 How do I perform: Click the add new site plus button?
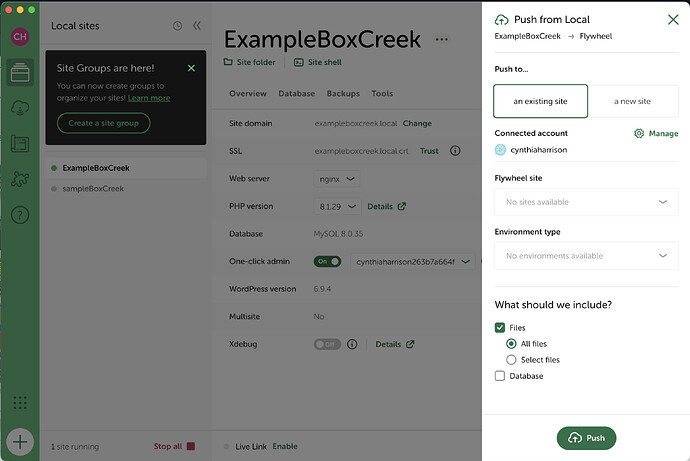point(20,442)
